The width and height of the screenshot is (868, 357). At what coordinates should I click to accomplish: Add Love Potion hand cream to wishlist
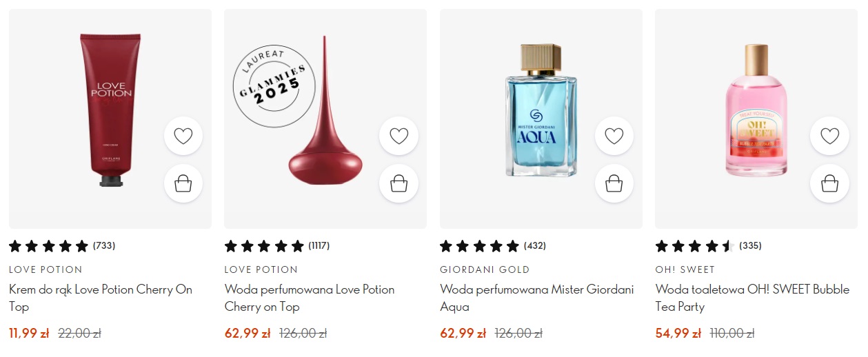pyautogui.click(x=183, y=136)
